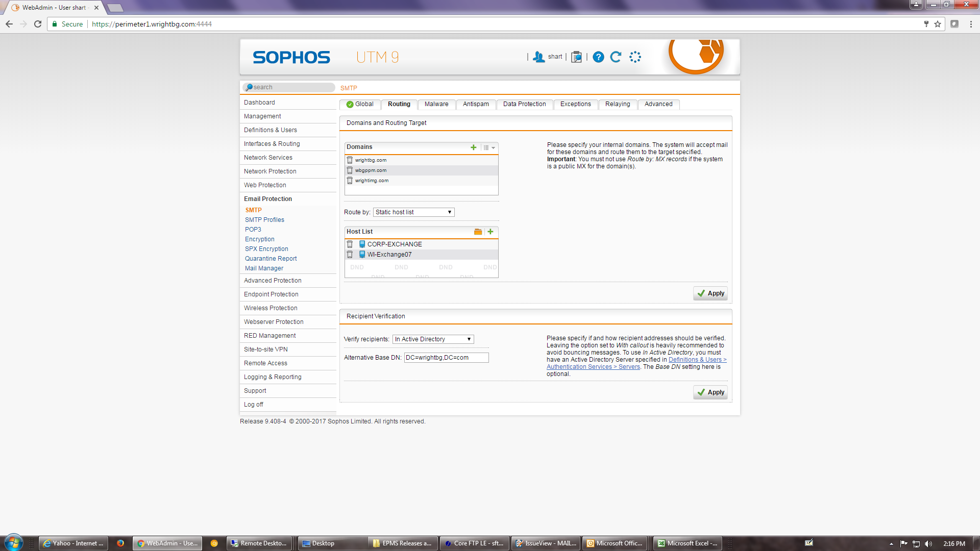Click the CORP-EXCHANGE host object icon
This screenshot has height=551, width=980.
pos(362,244)
